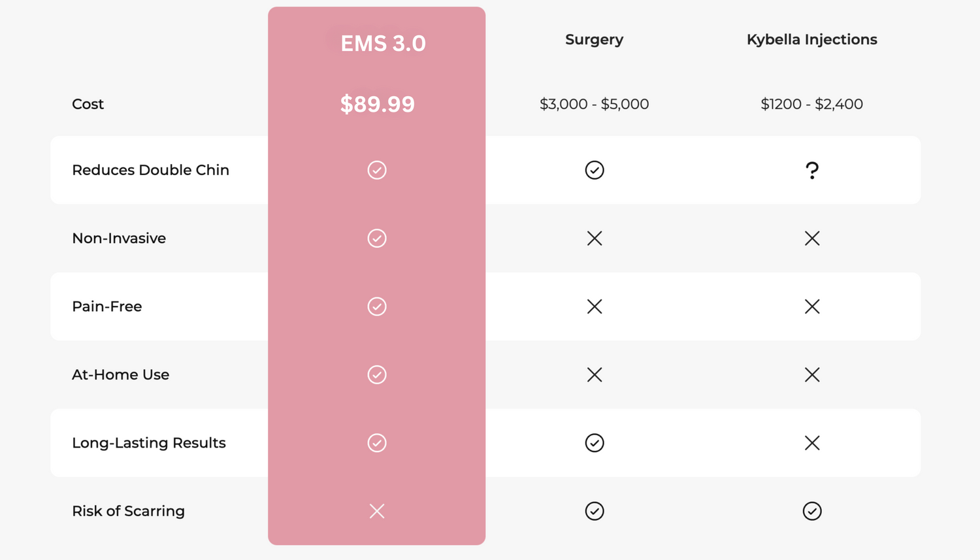Click Surgery X icon in Pain-Free row
Screen dimensions: 980x560
(x=595, y=306)
